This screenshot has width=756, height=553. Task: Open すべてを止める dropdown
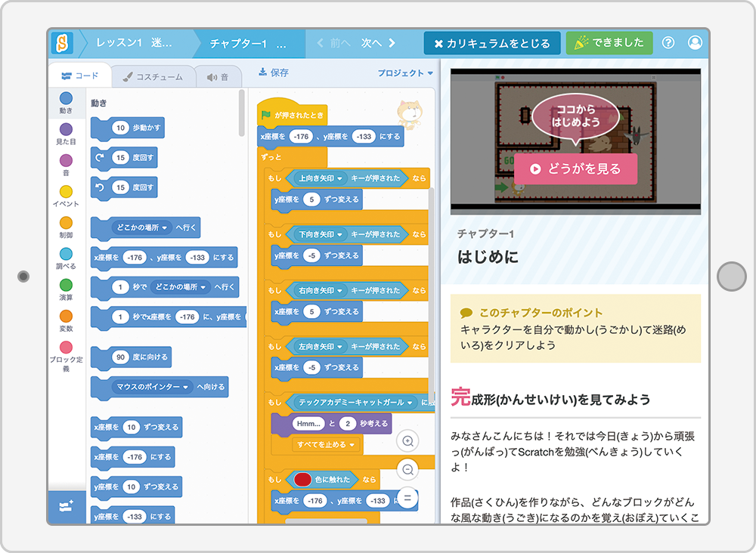tap(326, 445)
